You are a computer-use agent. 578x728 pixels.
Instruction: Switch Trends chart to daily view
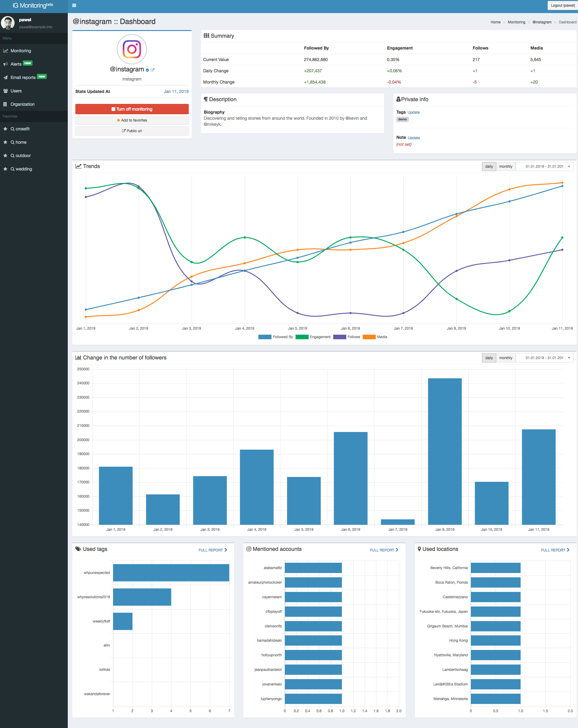(x=489, y=167)
